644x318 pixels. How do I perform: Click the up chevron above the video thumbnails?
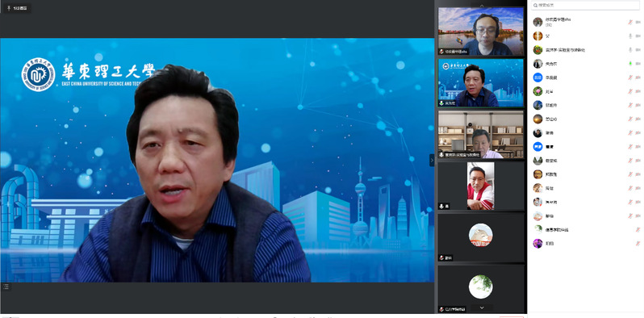click(x=482, y=5)
